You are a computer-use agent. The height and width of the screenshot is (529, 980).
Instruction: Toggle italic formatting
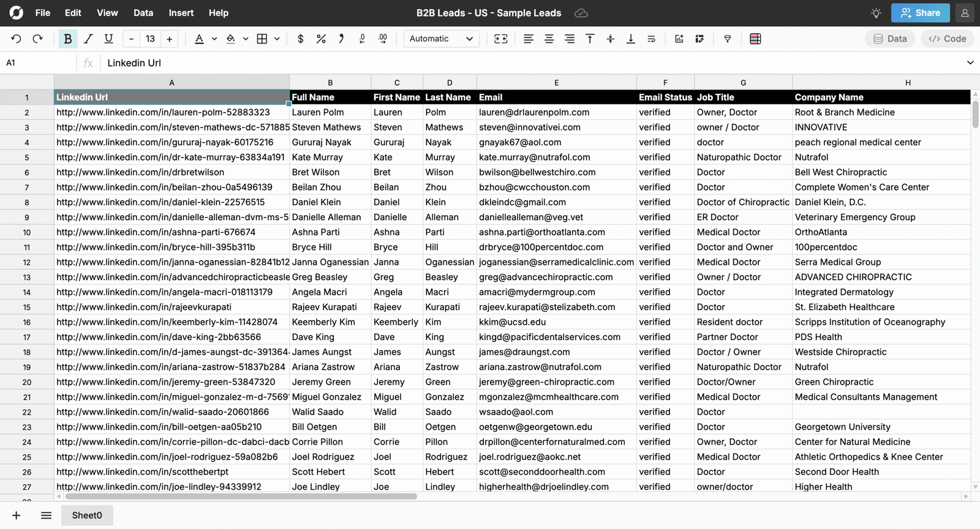tap(88, 39)
